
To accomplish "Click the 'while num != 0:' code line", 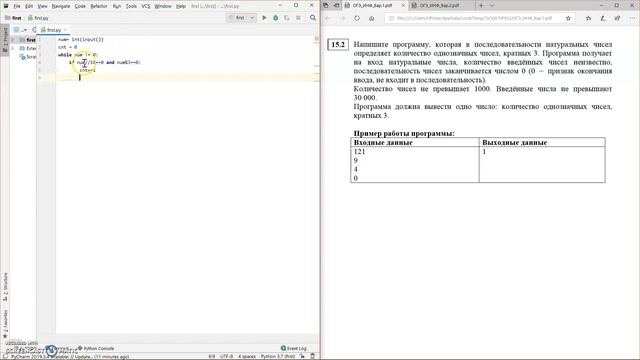I will (x=78, y=55).
